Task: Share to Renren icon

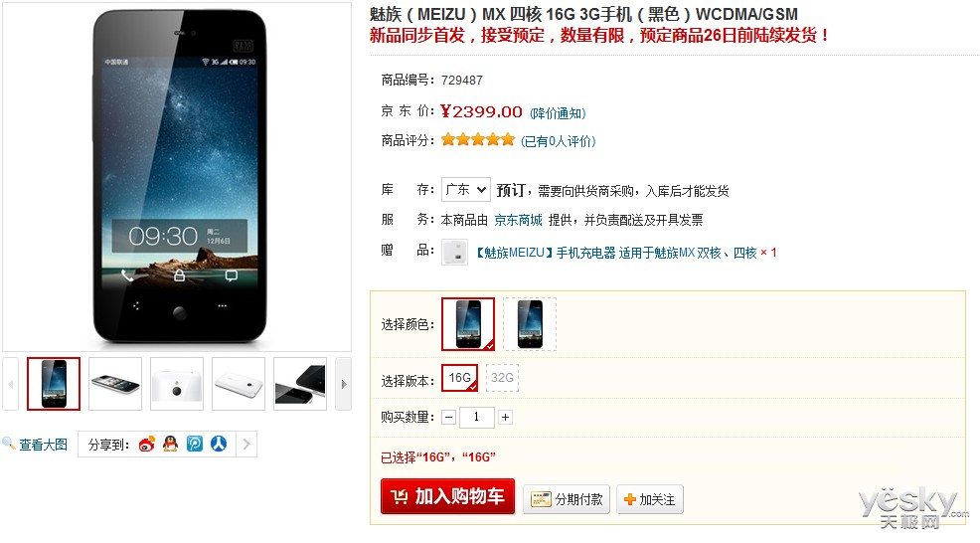Action: click(x=218, y=445)
